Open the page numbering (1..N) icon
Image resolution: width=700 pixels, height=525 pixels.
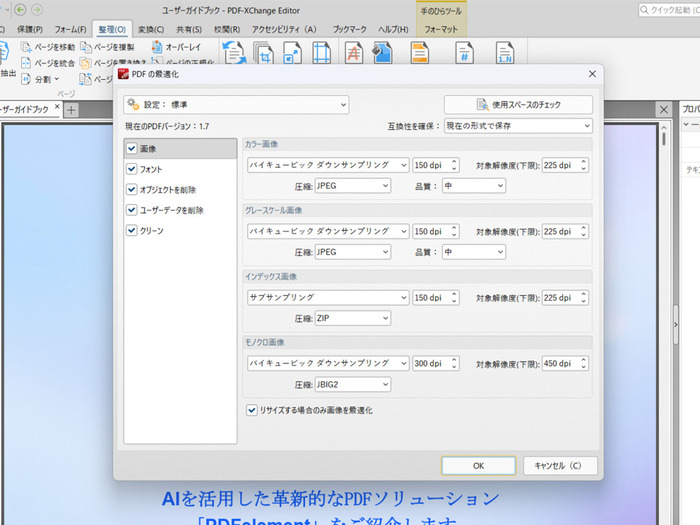point(505,53)
